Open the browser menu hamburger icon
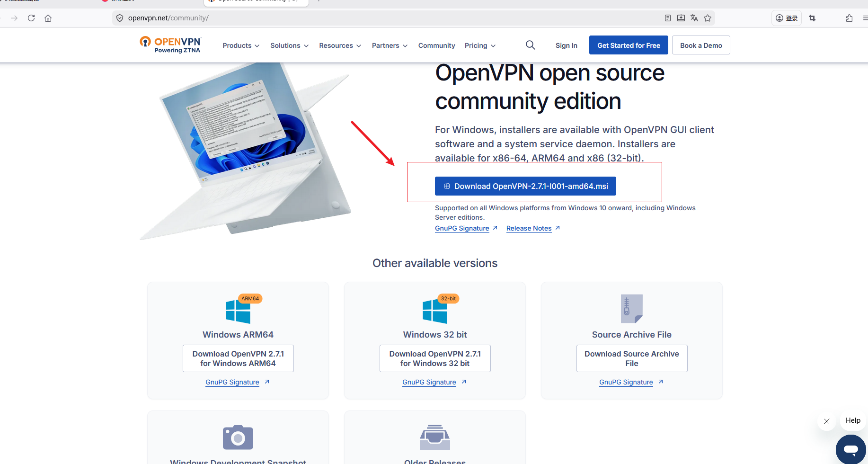The width and height of the screenshot is (868, 464). (865, 18)
